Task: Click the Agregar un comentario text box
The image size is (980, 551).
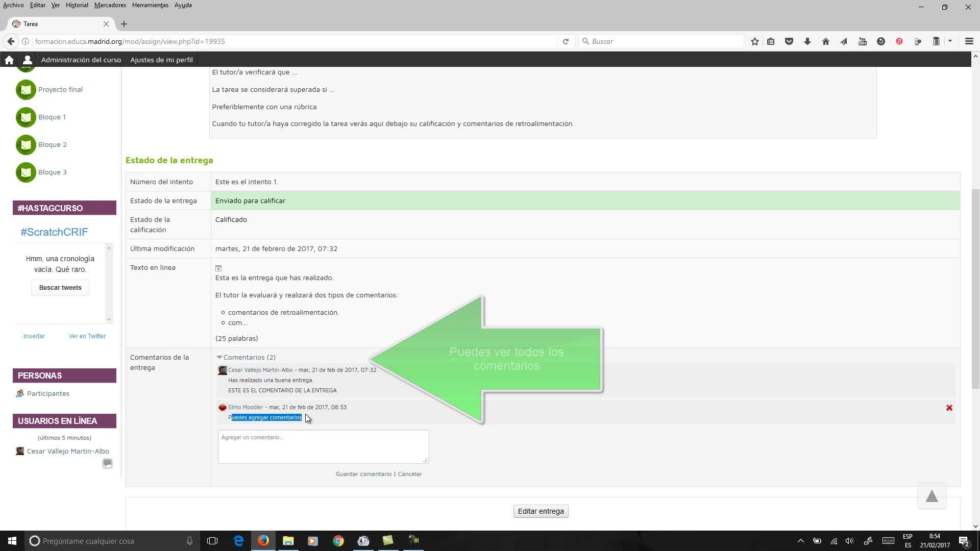Action: click(323, 446)
